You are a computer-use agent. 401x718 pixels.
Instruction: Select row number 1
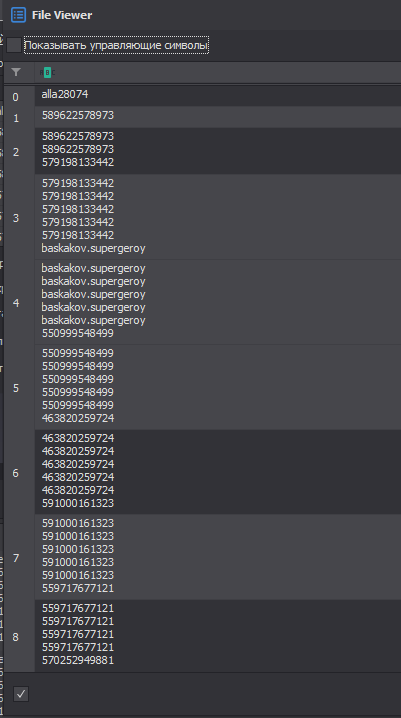(x=16, y=119)
